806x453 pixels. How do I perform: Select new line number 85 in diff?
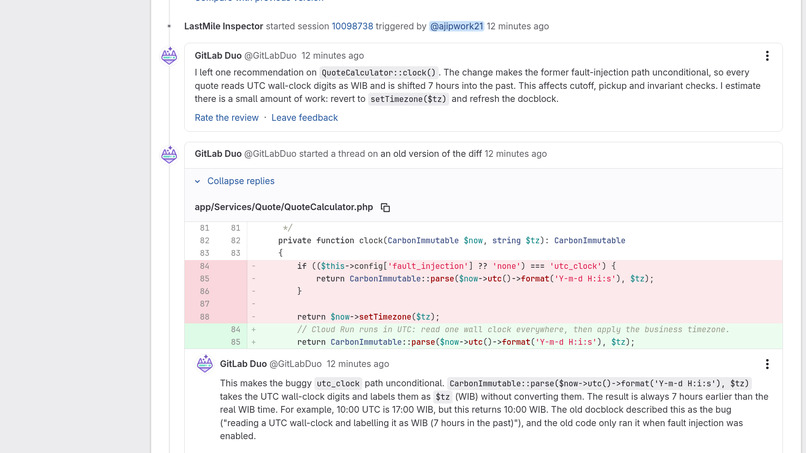click(x=235, y=342)
